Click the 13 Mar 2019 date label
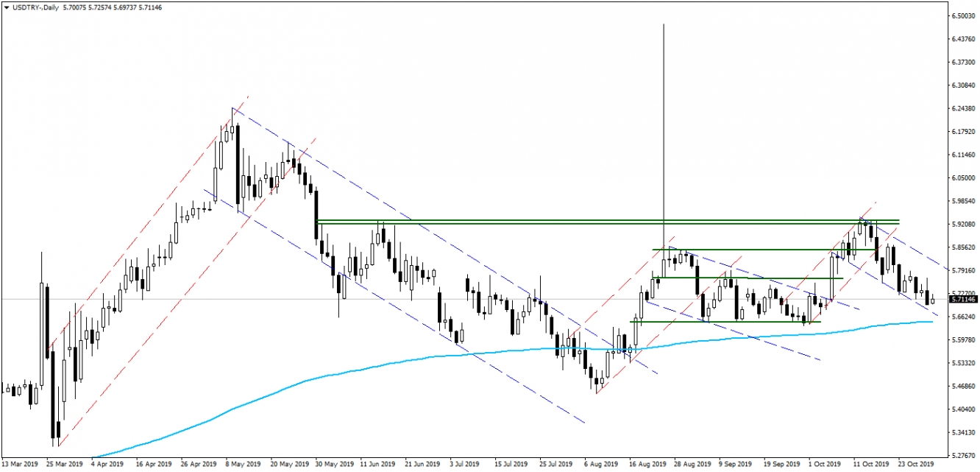980x472 pixels. point(18,465)
